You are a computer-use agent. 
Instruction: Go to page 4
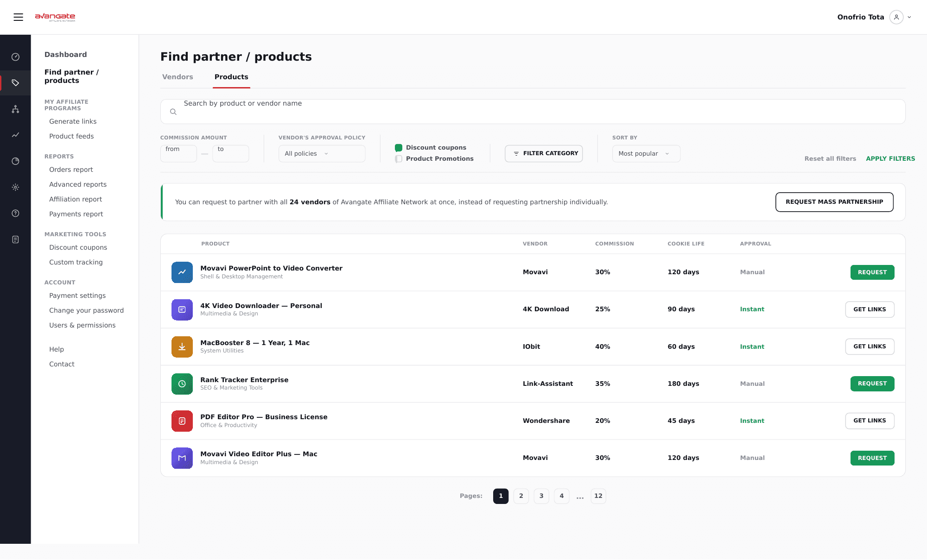[562, 496]
